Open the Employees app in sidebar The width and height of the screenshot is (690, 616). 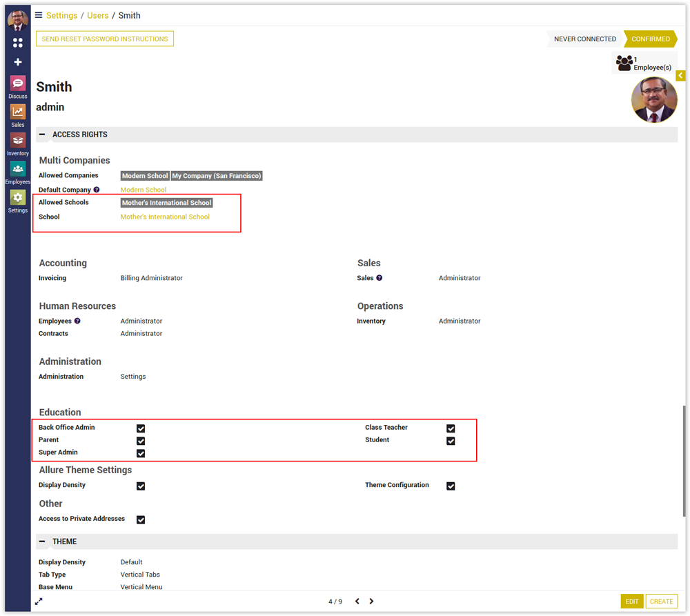[18, 168]
